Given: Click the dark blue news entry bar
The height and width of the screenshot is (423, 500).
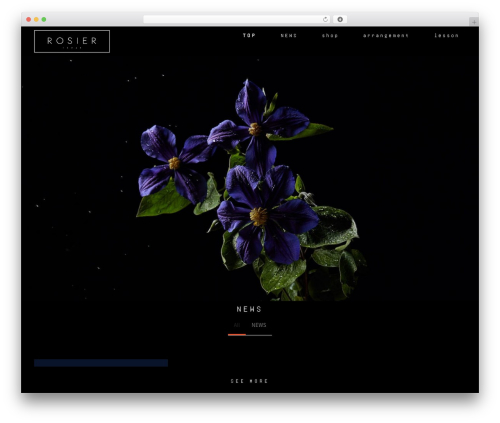Looking at the screenshot, I should click(101, 363).
